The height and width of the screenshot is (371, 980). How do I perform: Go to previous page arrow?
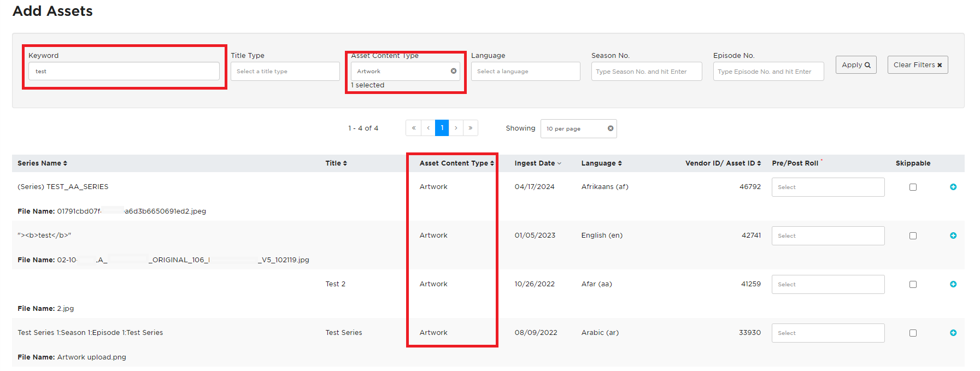(x=428, y=128)
